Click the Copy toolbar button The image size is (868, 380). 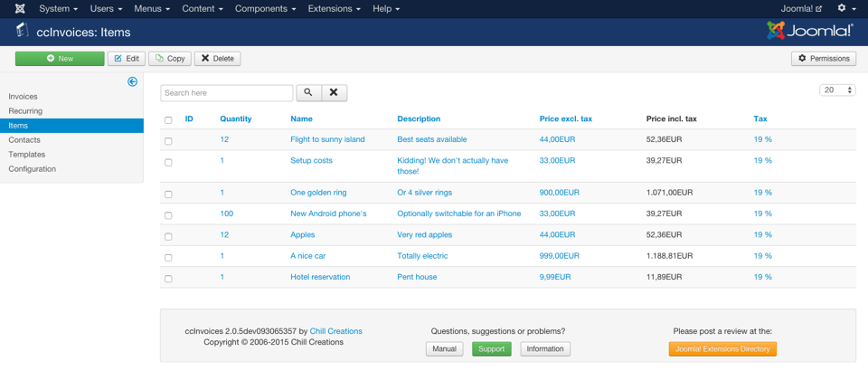(x=170, y=58)
